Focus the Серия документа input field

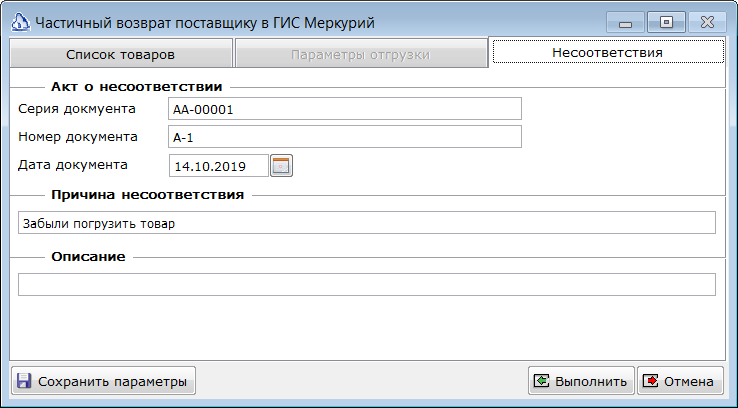tap(345, 109)
